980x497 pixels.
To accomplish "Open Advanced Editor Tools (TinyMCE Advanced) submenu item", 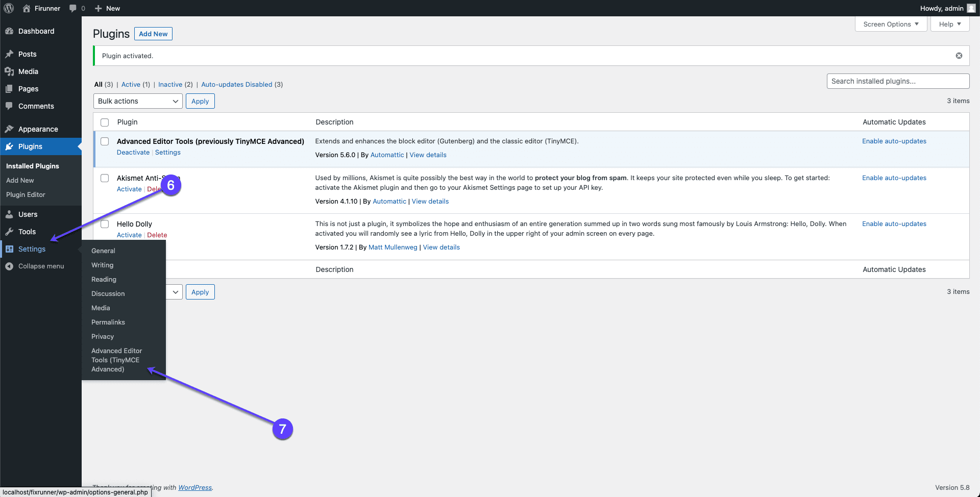I will click(117, 360).
